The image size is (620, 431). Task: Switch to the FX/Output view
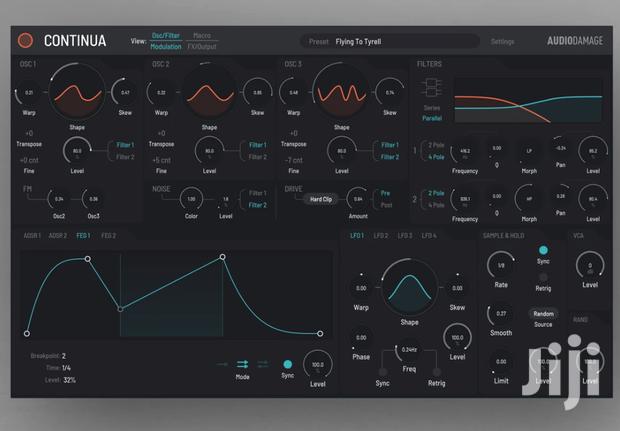pos(202,47)
